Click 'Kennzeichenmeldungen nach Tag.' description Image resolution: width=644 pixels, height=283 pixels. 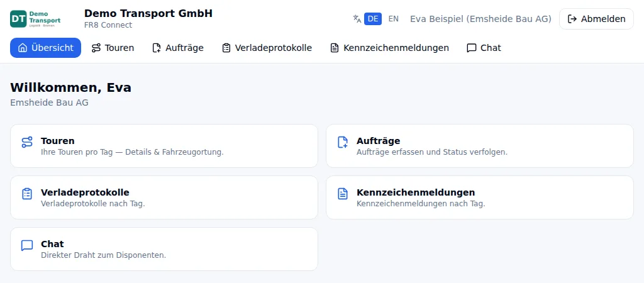pyautogui.click(x=421, y=204)
